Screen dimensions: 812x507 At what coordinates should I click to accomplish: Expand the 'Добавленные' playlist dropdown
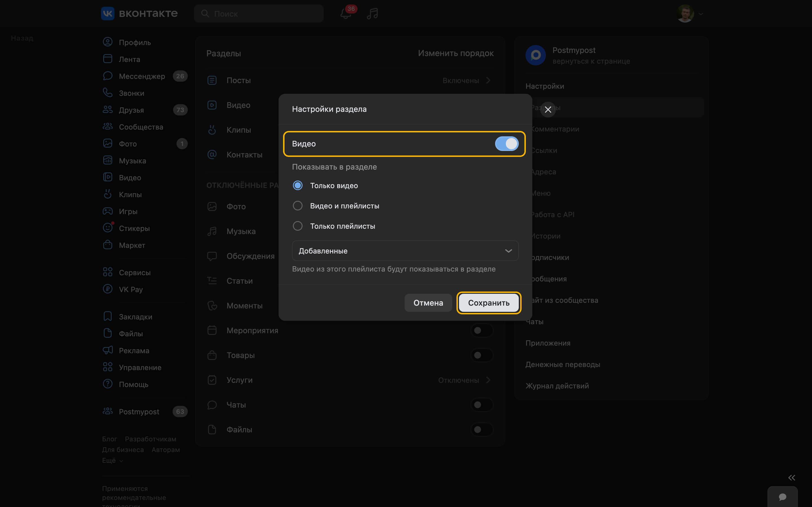coord(405,251)
